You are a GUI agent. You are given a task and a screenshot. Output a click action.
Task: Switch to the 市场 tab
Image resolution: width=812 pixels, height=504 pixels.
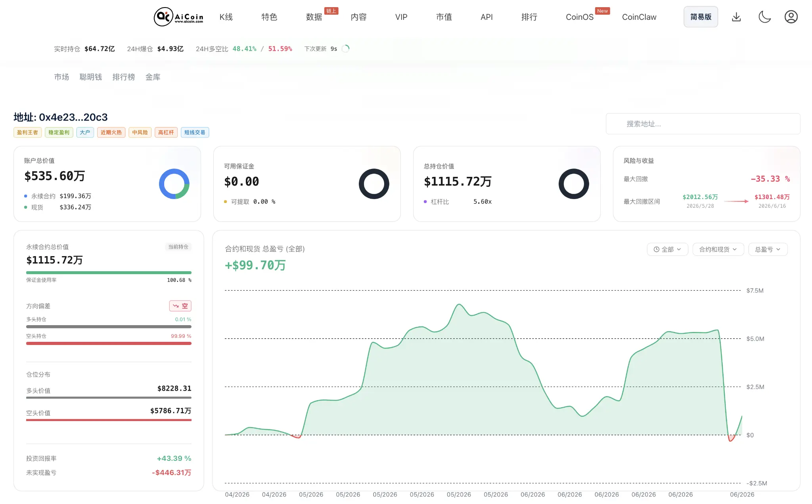(x=61, y=77)
